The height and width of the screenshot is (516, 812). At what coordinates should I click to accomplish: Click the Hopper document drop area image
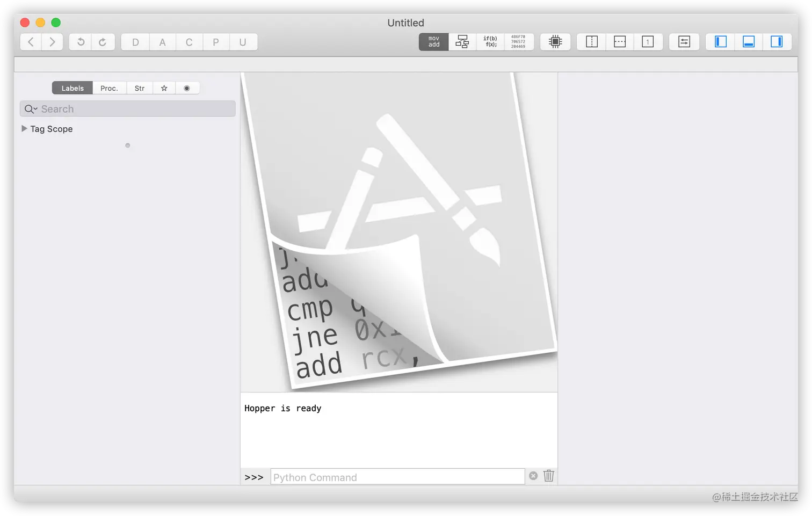coord(399,232)
